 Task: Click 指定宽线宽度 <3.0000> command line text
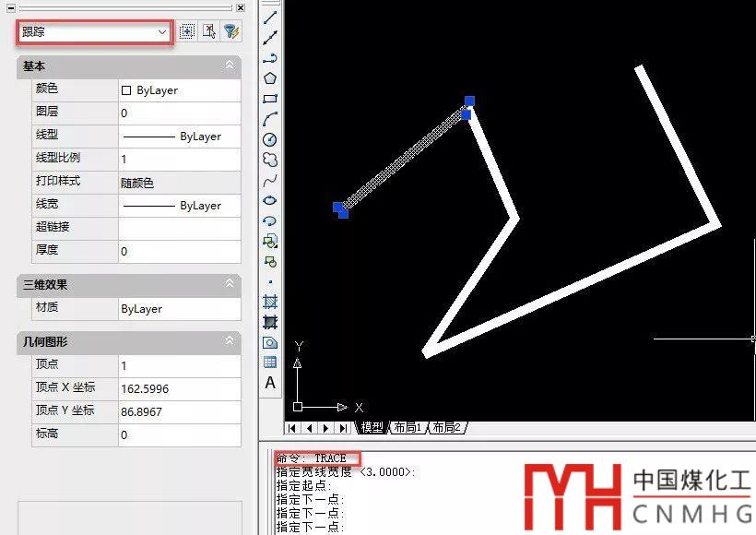[346, 471]
